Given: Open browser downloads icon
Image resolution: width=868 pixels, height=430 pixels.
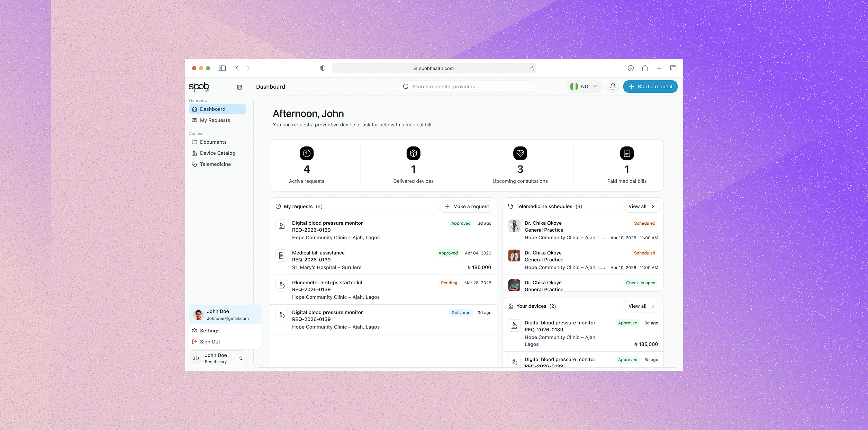Looking at the screenshot, I should tap(631, 68).
